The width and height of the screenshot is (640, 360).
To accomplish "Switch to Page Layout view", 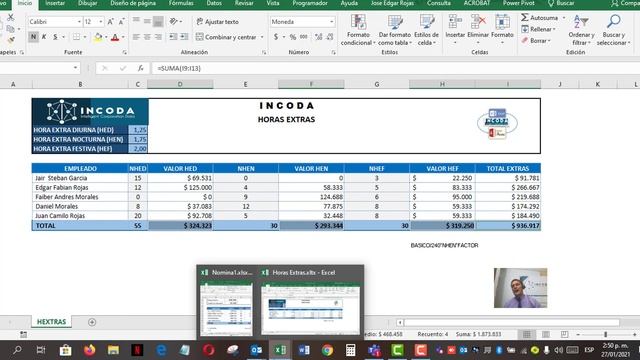I will coord(546,334).
